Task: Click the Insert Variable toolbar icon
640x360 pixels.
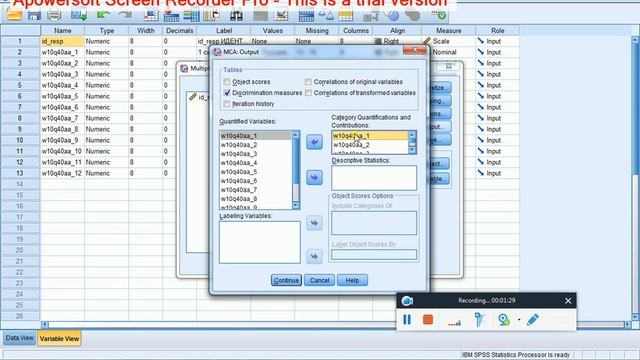Action: [281, 16]
